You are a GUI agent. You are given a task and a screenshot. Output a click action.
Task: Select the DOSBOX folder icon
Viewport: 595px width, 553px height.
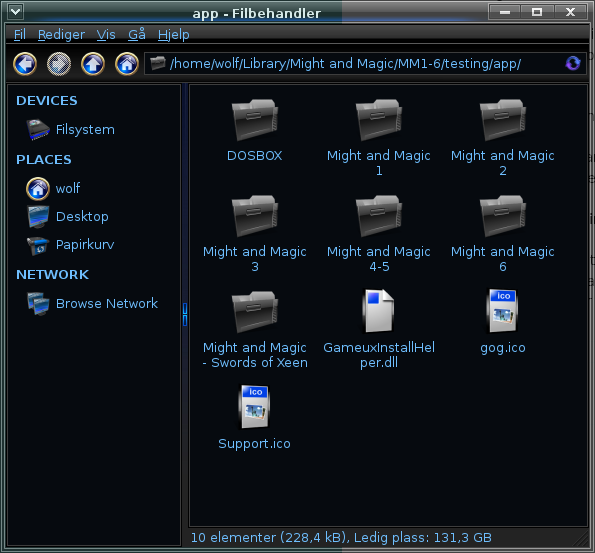pos(255,120)
